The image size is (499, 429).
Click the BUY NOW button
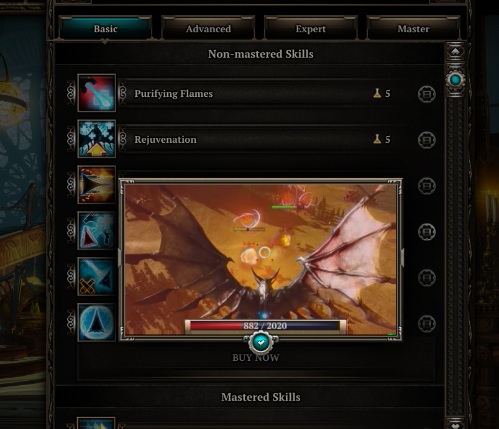[x=256, y=358]
